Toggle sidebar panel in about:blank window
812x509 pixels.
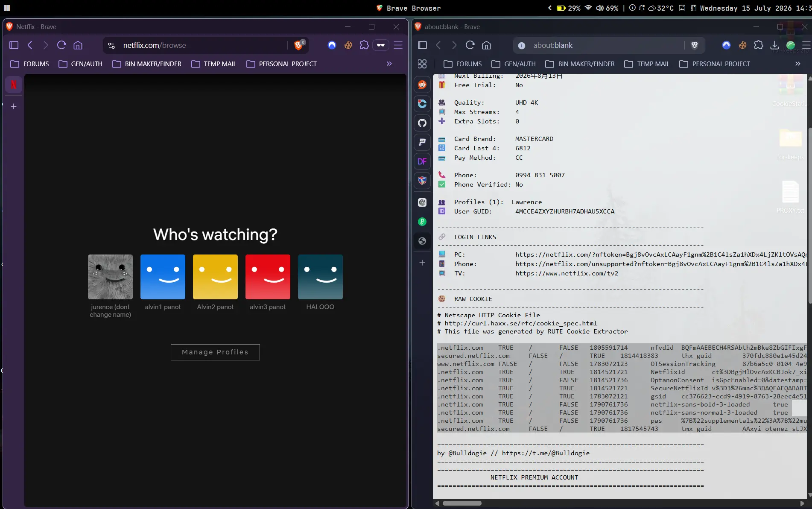422,45
